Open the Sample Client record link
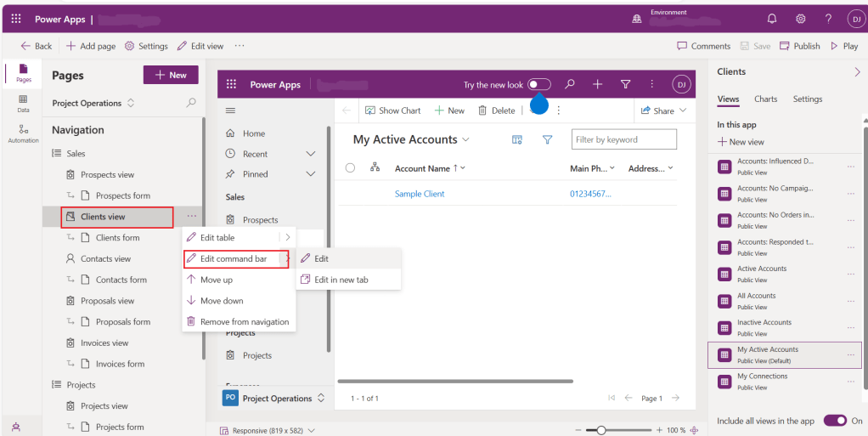This screenshot has height=436, width=868. pyautogui.click(x=420, y=194)
